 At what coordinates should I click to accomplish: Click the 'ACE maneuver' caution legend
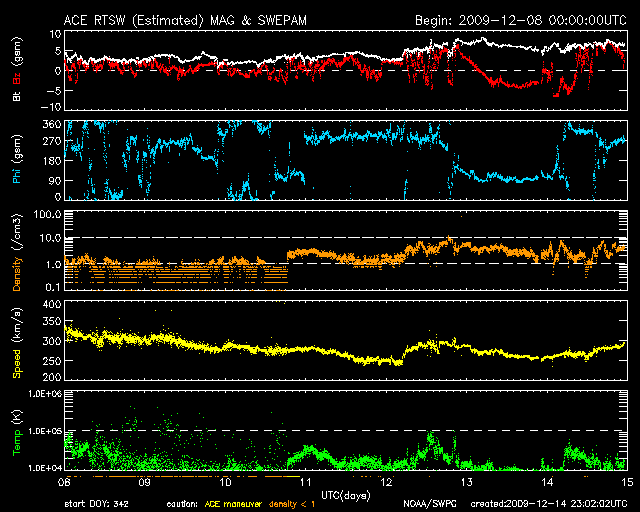click(x=233, y=504)
